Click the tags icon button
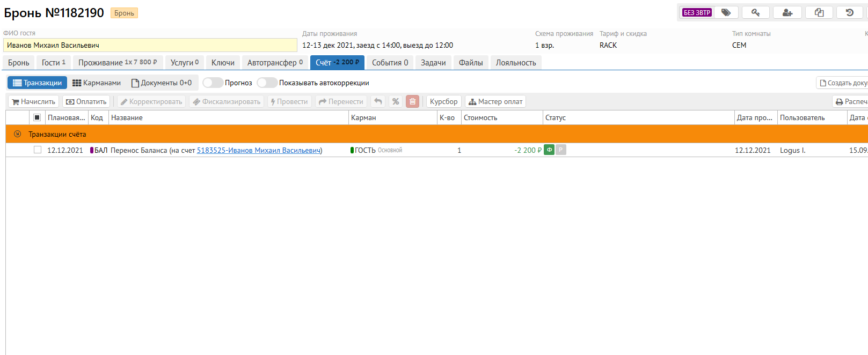Viewport: 868px width, 355px height. 726,12
